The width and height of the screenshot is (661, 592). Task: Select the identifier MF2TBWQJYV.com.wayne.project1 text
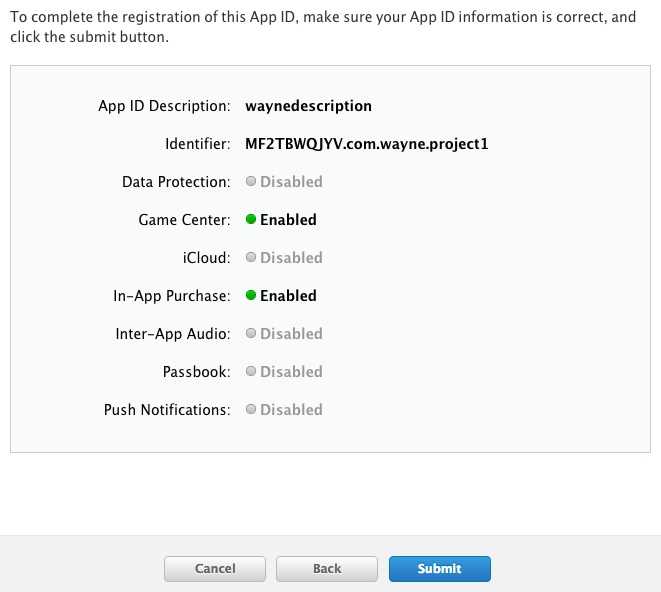366,144
